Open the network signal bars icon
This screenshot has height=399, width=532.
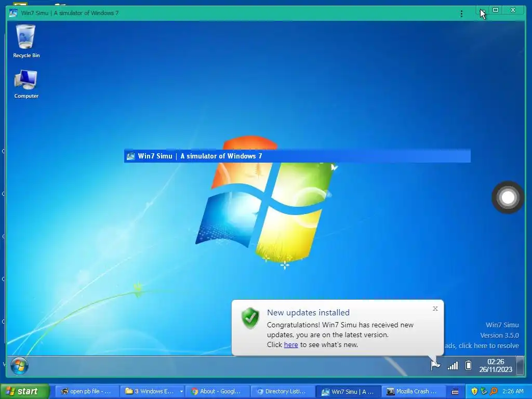[453, 365]
